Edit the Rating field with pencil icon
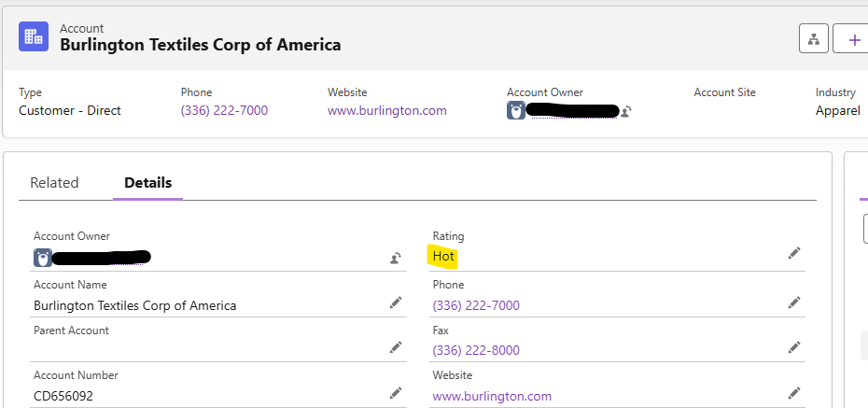Screen dimensions: 868x408 pos(794,254)
